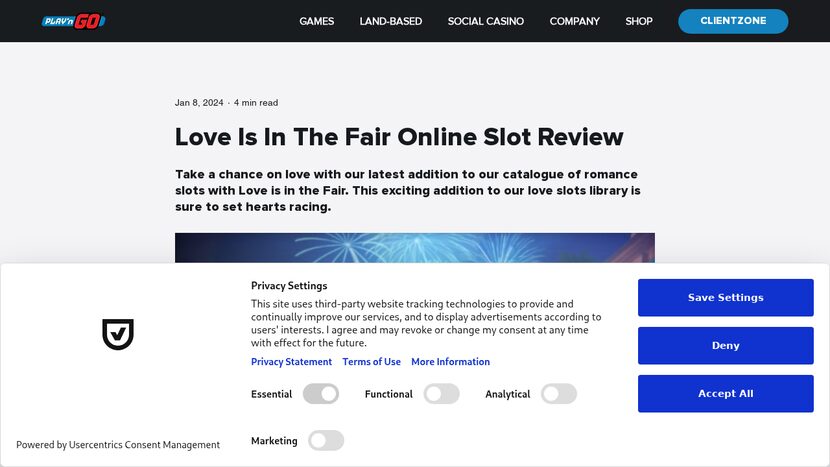Click the Usercentrics shield icon
The height and width of the screenshot is (467, 830).
pos(118,335)
